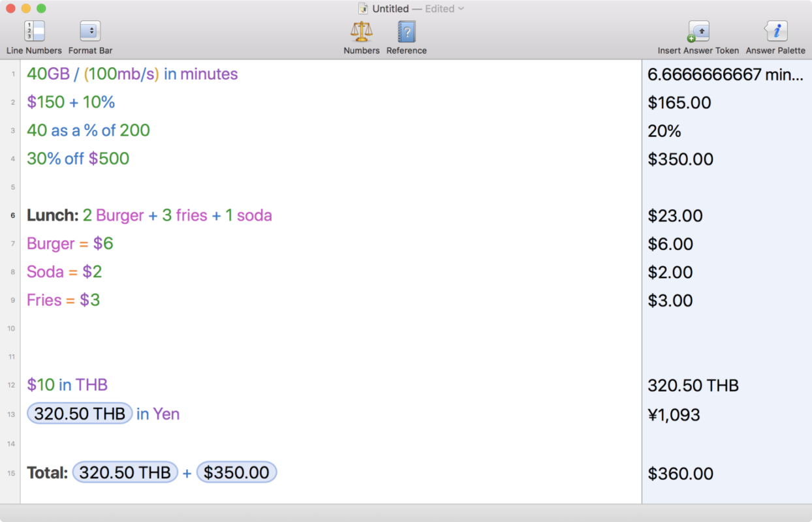The image size is (812, 522).
Task: Click the green full screen window button
Action: point(41,8)
